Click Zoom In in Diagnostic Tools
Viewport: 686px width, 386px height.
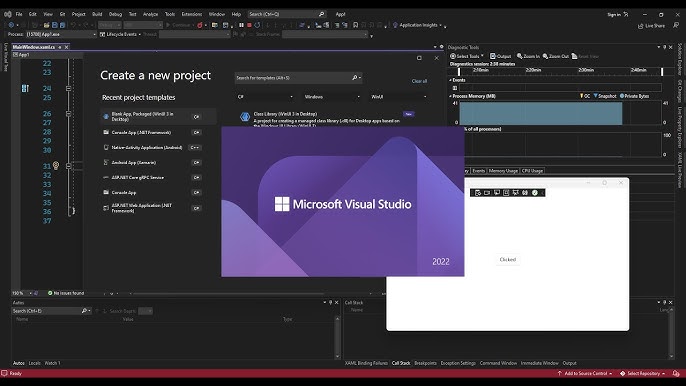click(528, 56)
